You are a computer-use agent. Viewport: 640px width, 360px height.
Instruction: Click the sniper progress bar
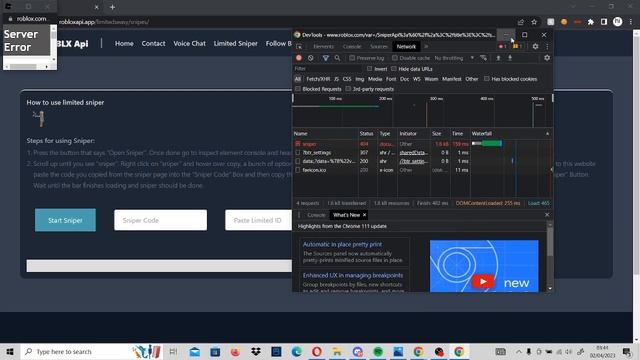(x=160, y=266)
